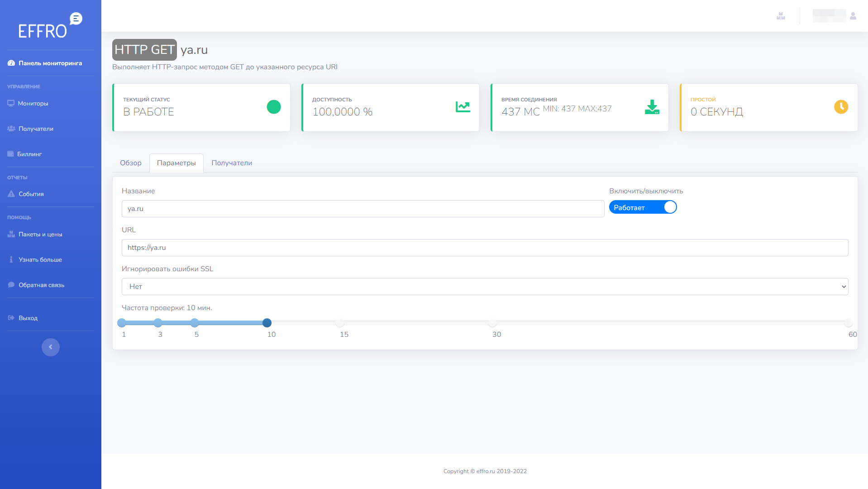Click the green current status indicator
The image size is (868, 489).
274,107
